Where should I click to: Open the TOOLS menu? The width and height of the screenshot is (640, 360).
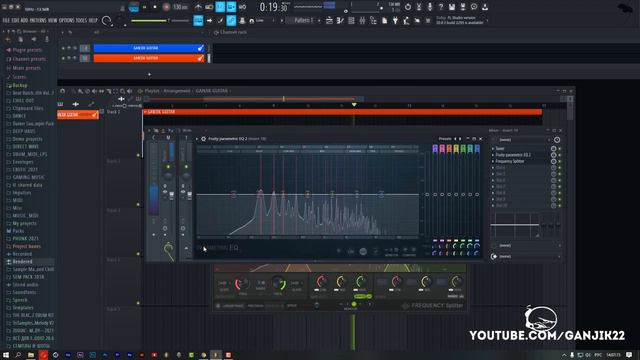[81, 20]
